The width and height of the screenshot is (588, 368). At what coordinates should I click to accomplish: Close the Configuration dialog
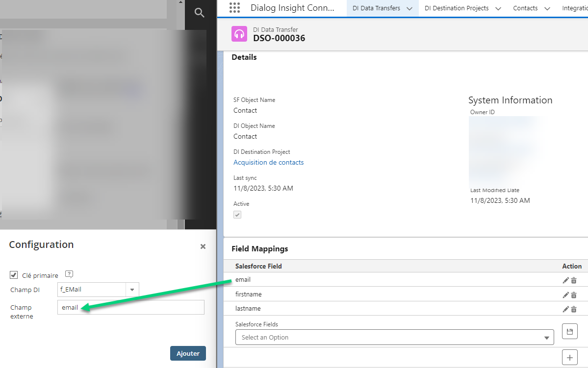[x=203, y=246]
